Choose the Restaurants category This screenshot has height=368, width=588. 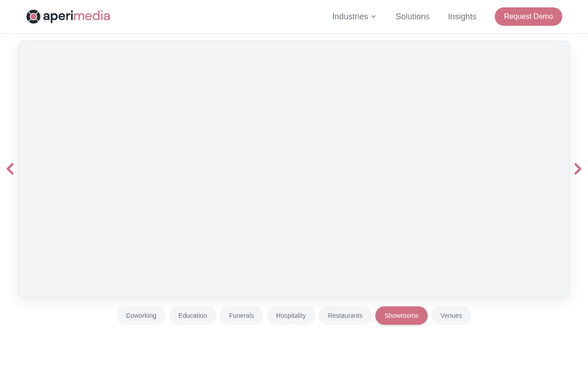point(345,316)
